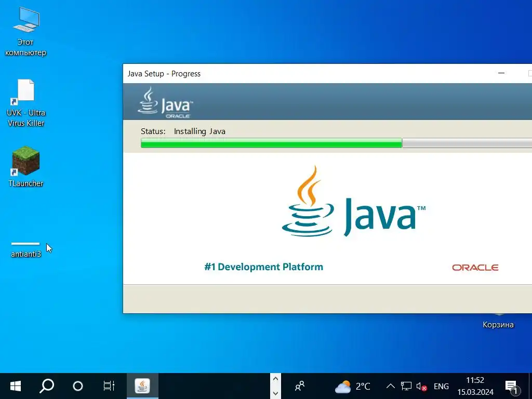Minimize the Java Setup window
Image resolution: width=532 pixels, height=399 pixels.
501,73
